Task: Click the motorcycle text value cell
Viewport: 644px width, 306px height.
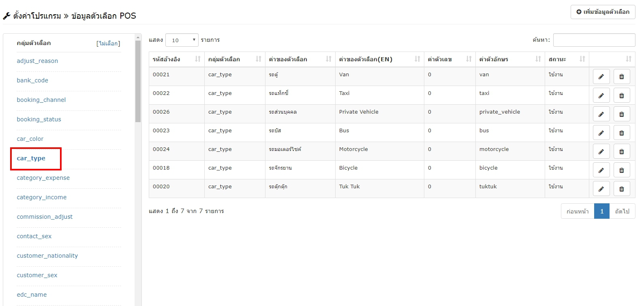Action: tap(510, 151)
